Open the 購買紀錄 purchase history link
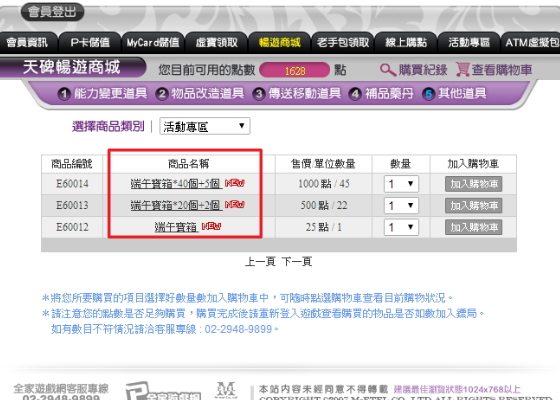560x400 pixels. pyautogui.click(x=423, y=70)
